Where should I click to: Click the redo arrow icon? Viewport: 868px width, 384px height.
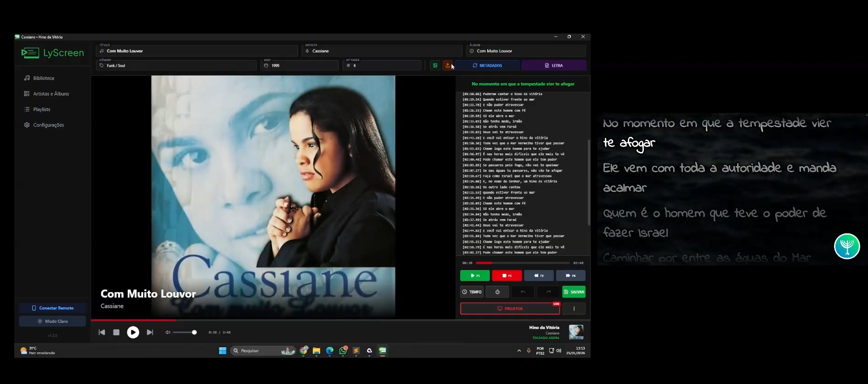coord(548,292)
